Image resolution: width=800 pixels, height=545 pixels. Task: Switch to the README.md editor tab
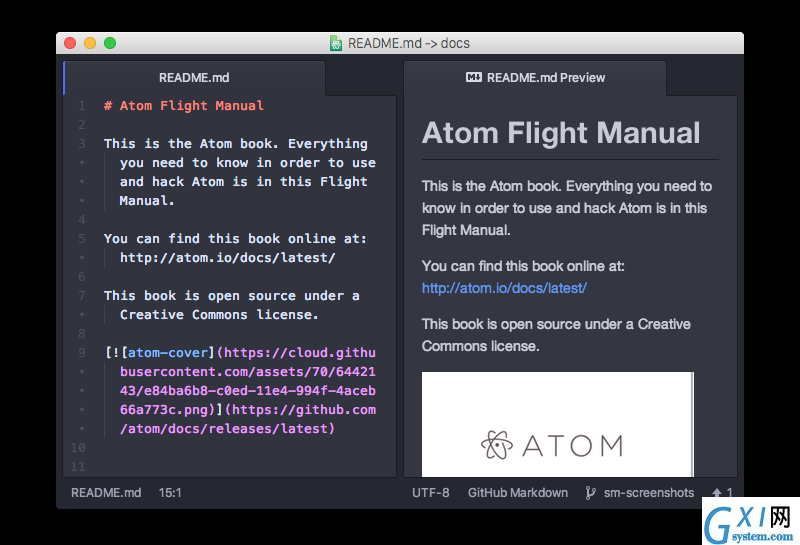click(x=194, y=78)
